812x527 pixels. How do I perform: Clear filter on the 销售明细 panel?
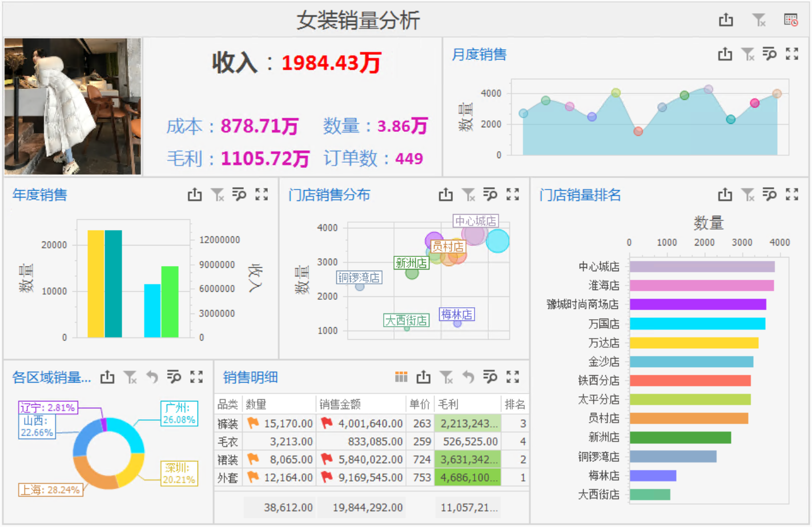[x=446, y=377]
